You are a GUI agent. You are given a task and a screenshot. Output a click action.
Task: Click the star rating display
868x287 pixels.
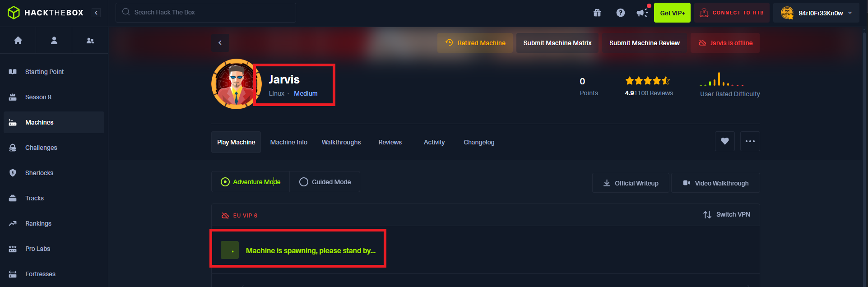tap(648, 81)
